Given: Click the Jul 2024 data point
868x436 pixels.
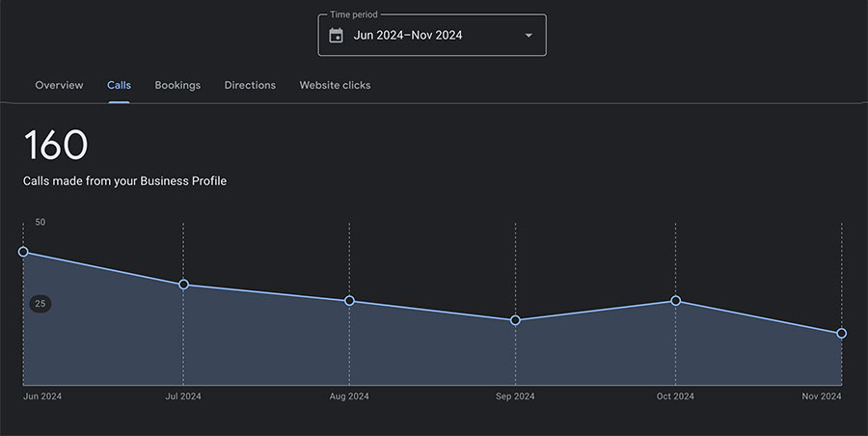Looking at the screenshot, I should click(x=183, y=285).
